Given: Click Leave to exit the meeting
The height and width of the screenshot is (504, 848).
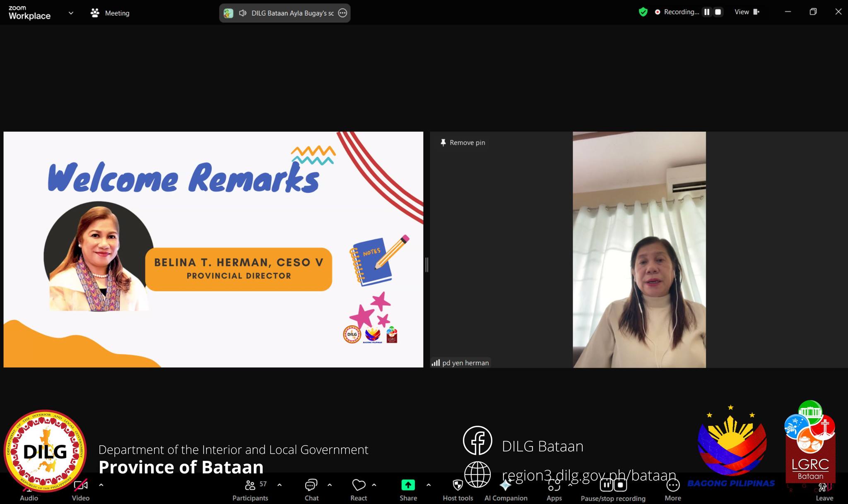Looking at the screenshot, I should (x=824, y=492).
